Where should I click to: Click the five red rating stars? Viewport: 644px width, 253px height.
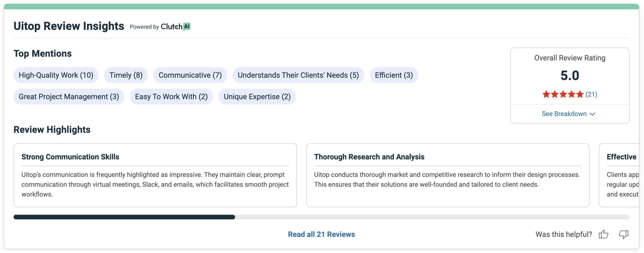pos(563,94)
